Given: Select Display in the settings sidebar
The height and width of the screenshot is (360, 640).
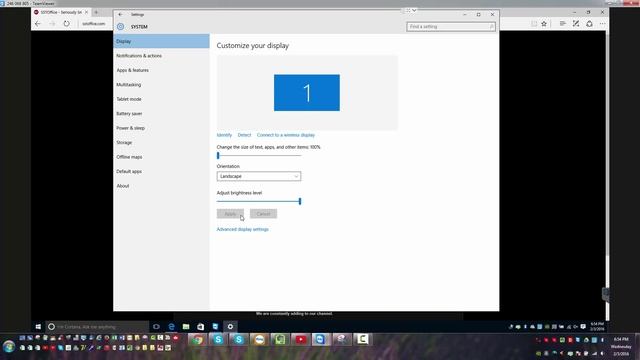Looking at the screenshot, I should (x=162, y=41).
